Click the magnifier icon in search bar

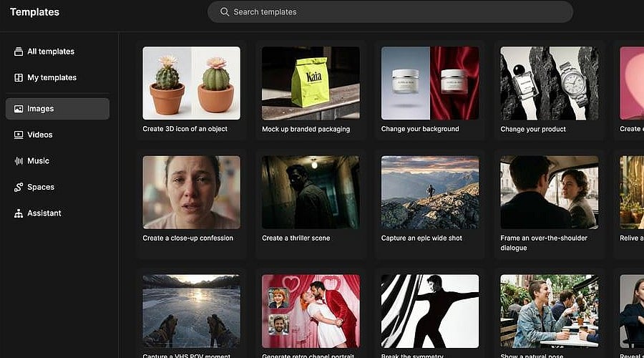tap(224, 12)
